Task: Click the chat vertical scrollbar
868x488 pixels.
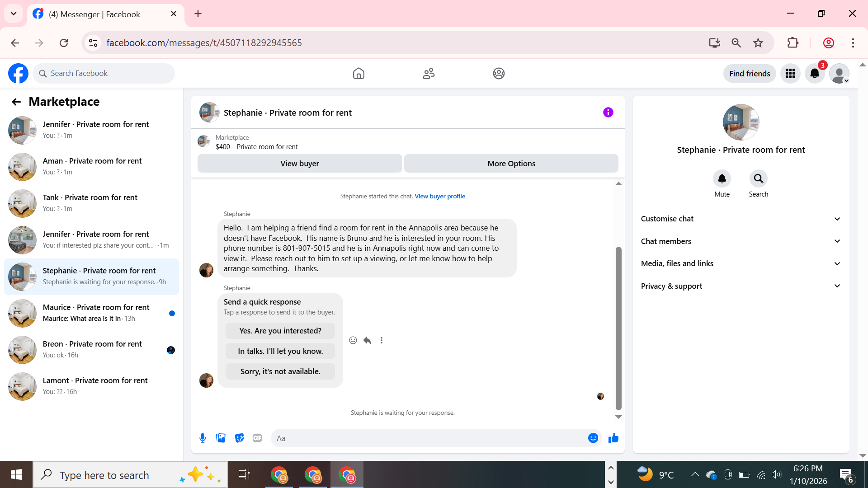Action: click(x=618, y=328)
